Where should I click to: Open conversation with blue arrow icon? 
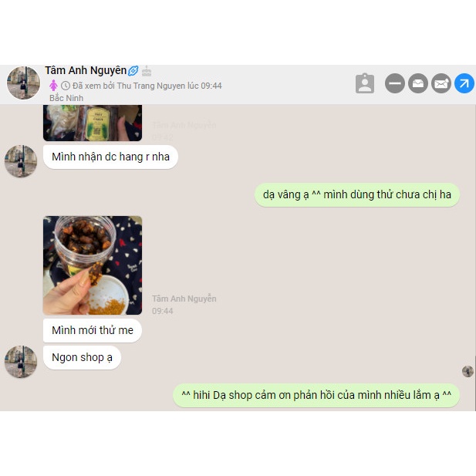464,83
